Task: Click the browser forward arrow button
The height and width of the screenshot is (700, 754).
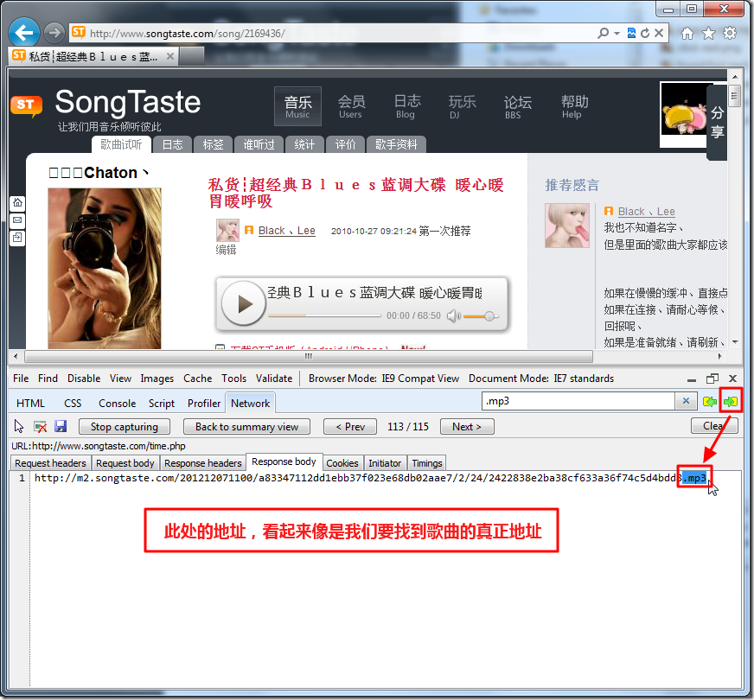Action: [x=54, y=33]
